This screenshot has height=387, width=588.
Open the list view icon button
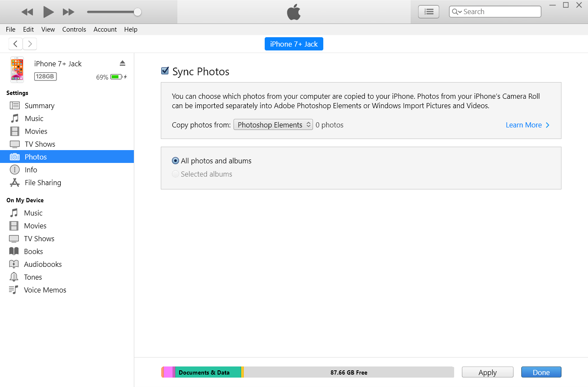point(428,12)
